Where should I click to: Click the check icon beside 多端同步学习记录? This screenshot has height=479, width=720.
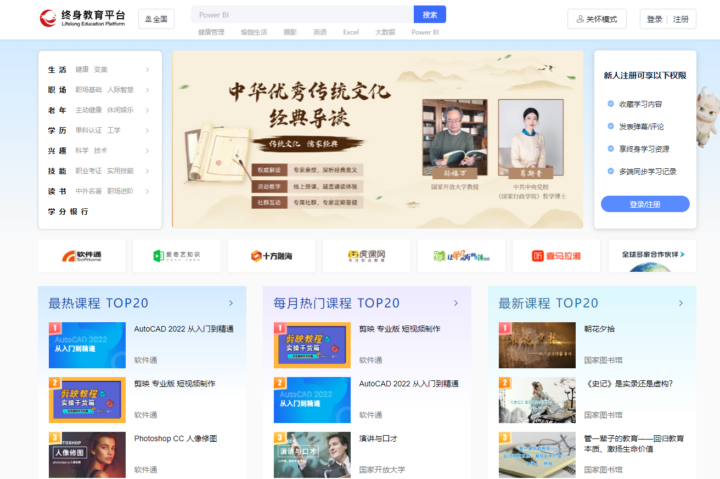[x=611, y=171]
